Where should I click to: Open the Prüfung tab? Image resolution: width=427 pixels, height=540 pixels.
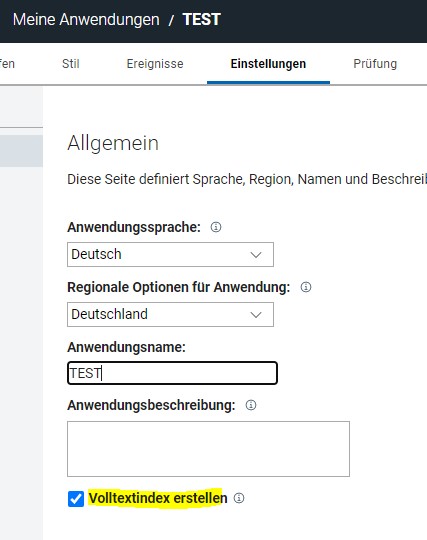[375, 64]
